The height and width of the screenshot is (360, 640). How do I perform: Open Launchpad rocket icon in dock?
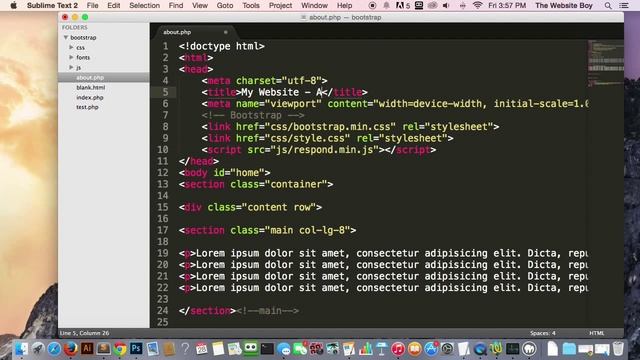[x=38, y=349]
